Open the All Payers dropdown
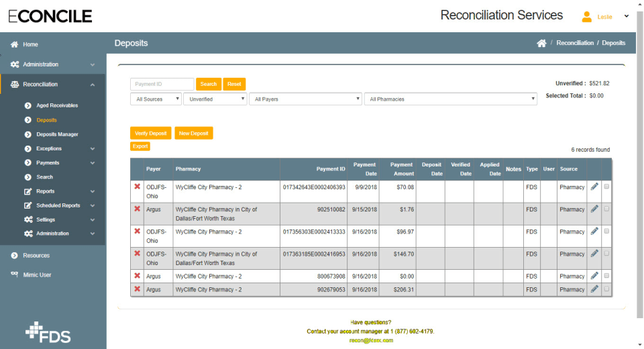Viewport: 644px width, 349px height. click(305, 99)
